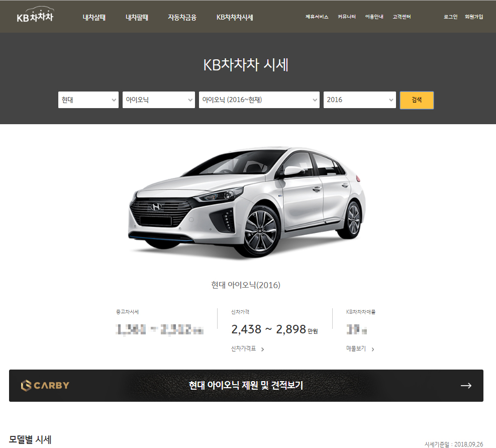This screenshot has width=496, height=448.
Task: Click the 중고차시세 label
Action: [128, 312]
